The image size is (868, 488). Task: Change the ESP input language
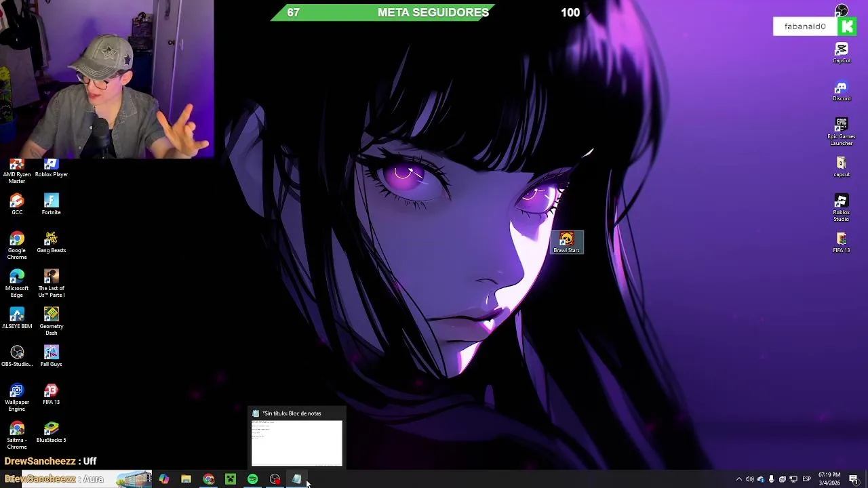(807, 479)
